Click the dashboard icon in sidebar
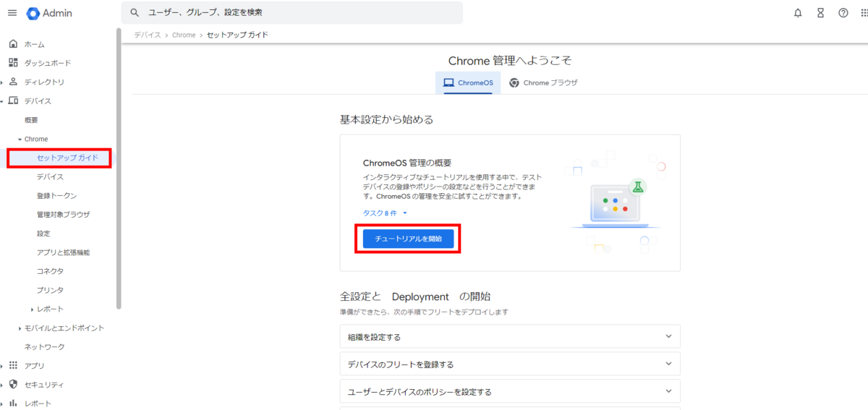 pos(13,63)
